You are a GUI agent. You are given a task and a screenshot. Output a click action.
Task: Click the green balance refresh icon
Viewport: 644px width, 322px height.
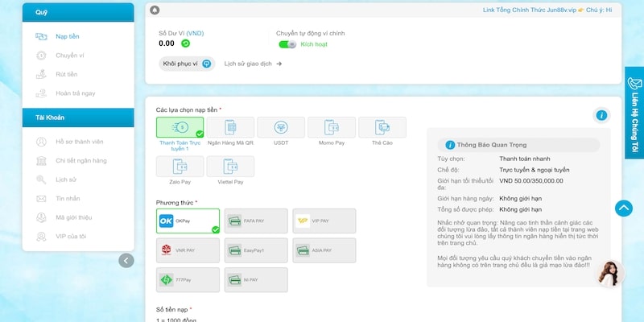(x=185, y=43)
